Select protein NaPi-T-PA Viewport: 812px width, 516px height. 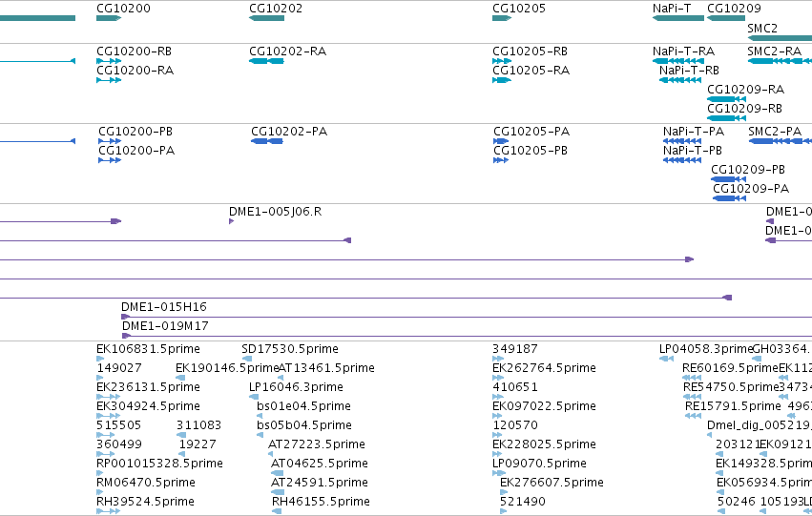pos(682,141)
